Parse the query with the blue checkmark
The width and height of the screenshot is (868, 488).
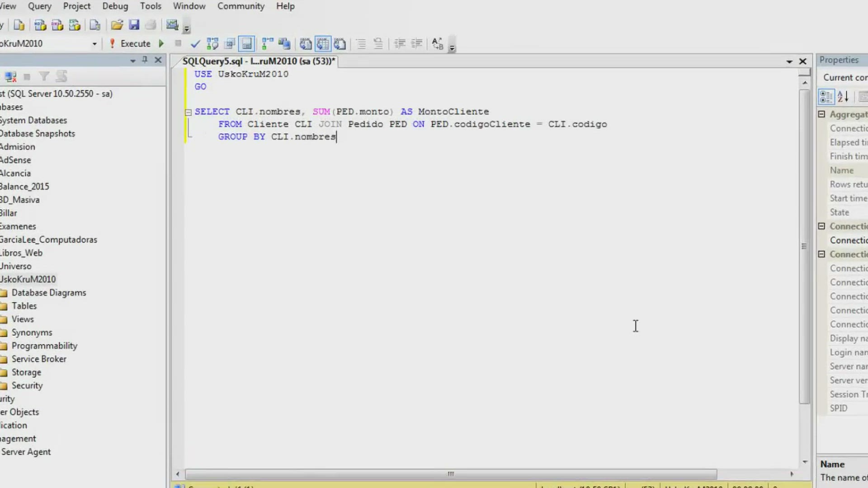click(195, 43)
